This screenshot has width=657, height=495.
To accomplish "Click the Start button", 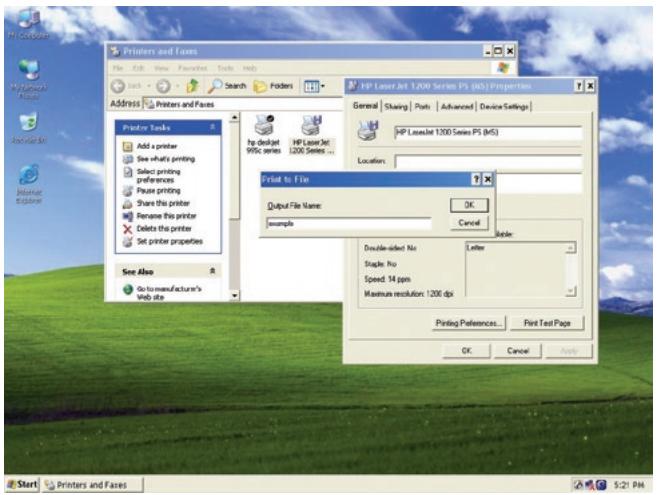I will (23, 484).
